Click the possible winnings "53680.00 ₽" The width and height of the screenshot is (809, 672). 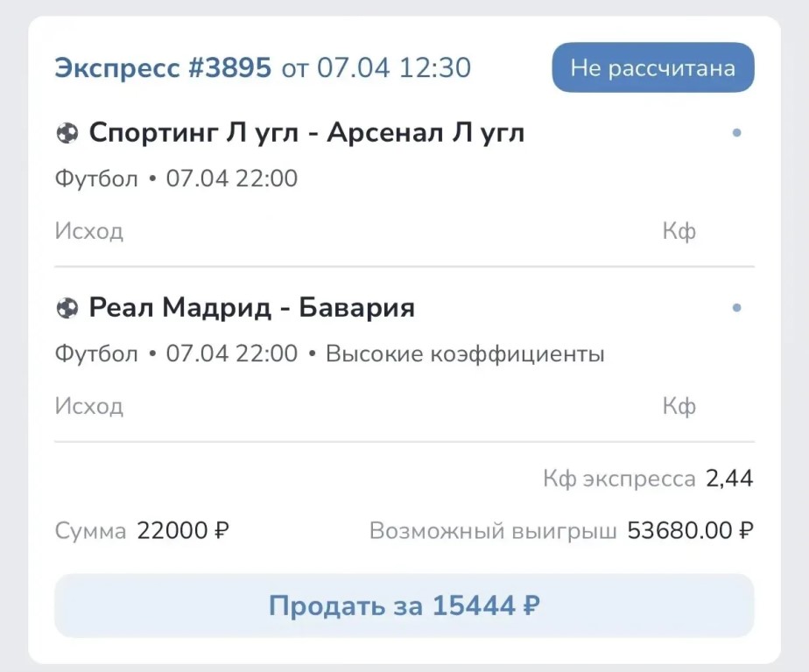tap(690, 531)
